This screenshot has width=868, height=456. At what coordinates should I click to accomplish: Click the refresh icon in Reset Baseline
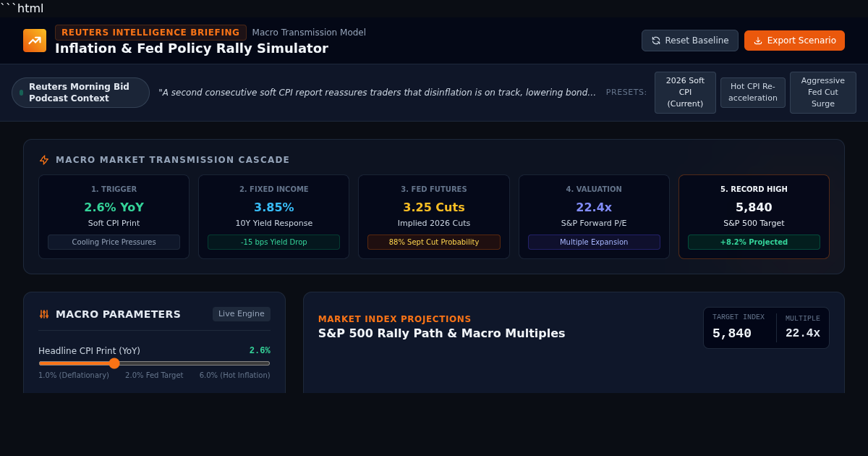pyautogui.click(x=656, y=41)
